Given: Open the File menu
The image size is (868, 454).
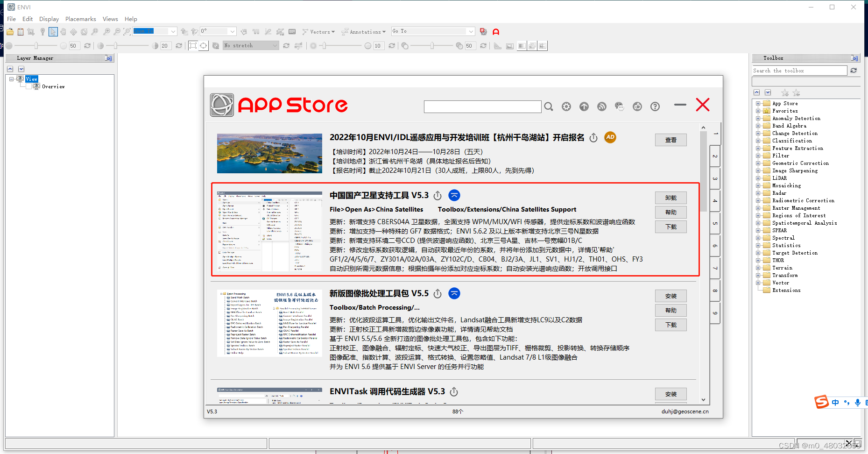Looking at the screenshot, I should 12,19.
